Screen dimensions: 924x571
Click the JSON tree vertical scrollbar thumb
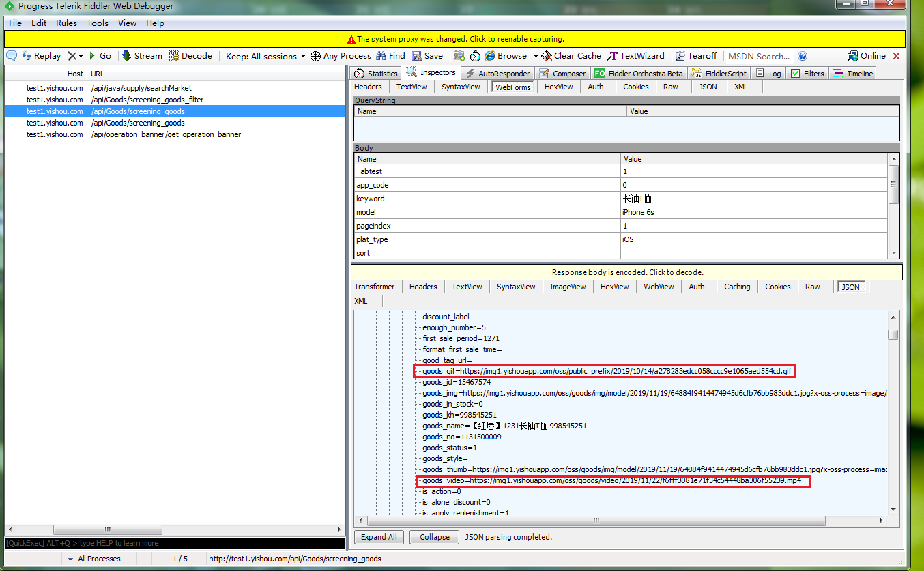click(893, 335)
